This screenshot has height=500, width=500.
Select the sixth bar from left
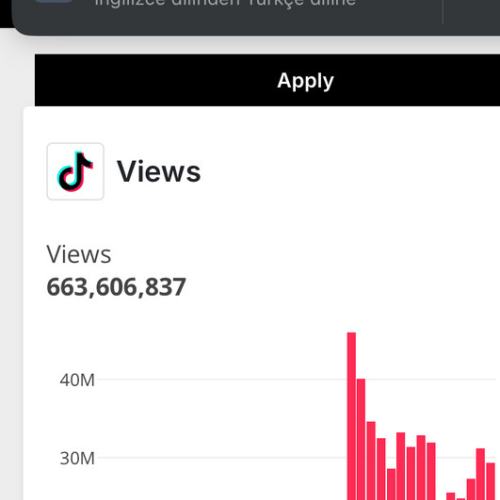pyautogui.click(x=401, y=466)
